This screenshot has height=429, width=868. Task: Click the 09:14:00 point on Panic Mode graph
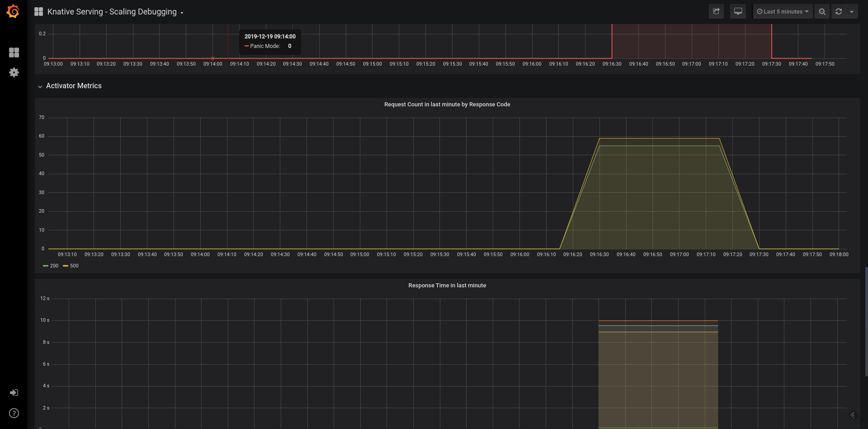pos(213,58)
